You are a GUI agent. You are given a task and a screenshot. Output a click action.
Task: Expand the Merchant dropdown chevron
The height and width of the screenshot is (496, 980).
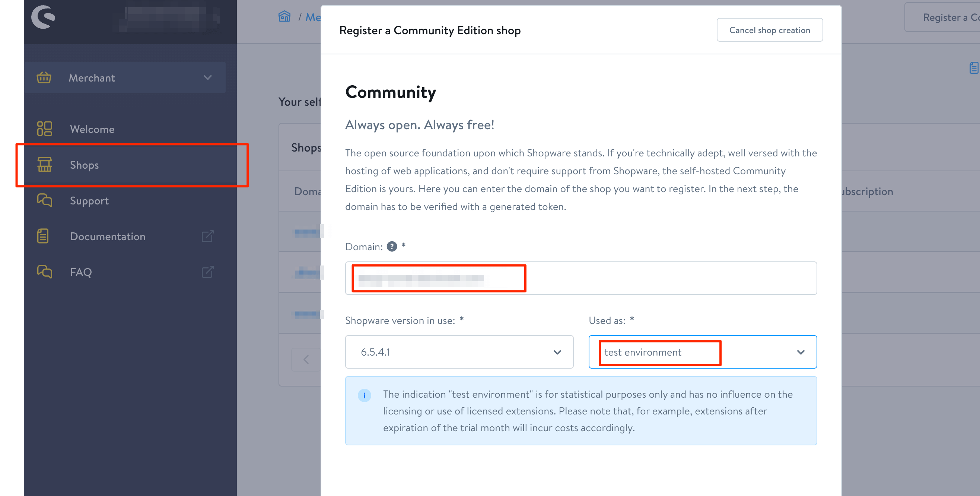208,77
